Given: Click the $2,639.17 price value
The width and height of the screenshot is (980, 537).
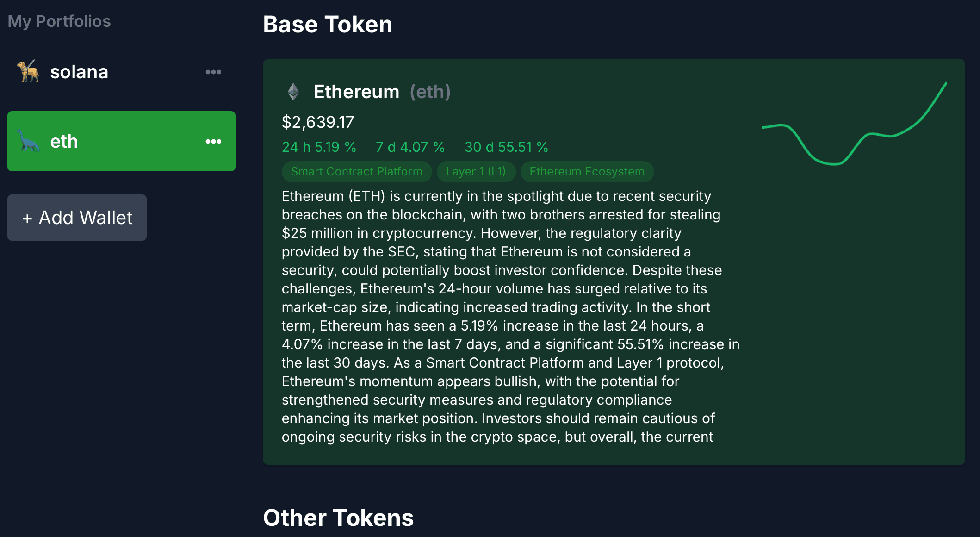Looking at the screenshot, I should click(x=318, y=122).
